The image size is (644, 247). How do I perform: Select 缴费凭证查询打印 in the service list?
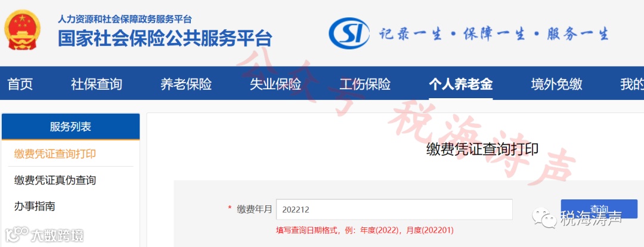pos(55,154)
